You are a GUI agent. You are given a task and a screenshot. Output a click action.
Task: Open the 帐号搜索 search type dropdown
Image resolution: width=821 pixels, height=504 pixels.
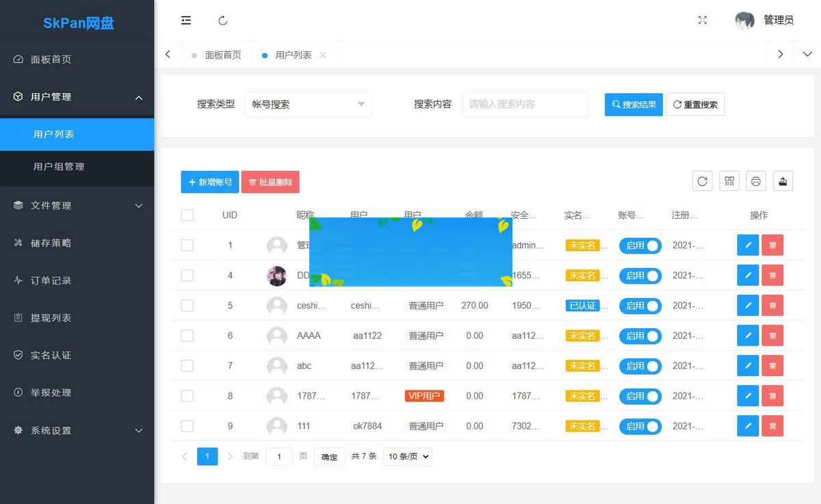308,104
